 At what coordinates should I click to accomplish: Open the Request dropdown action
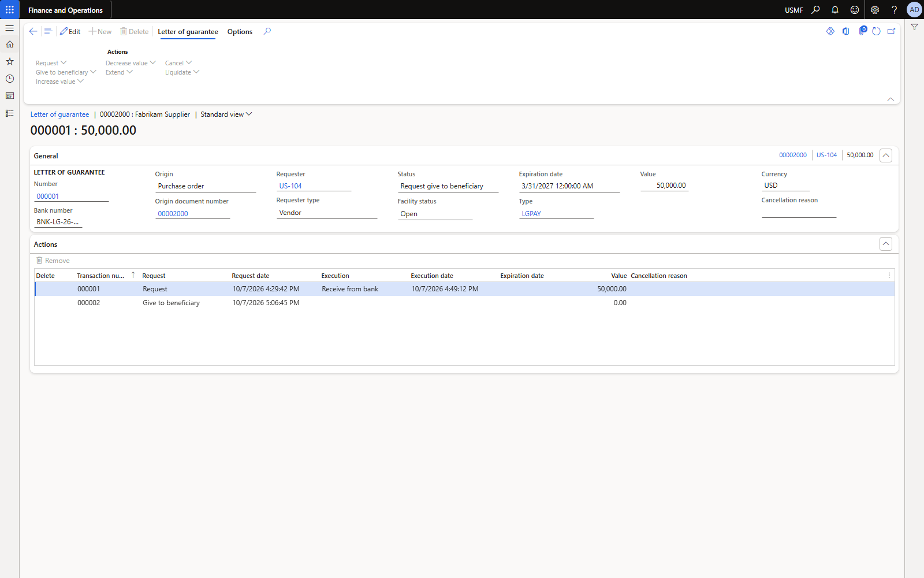[51, 63]
